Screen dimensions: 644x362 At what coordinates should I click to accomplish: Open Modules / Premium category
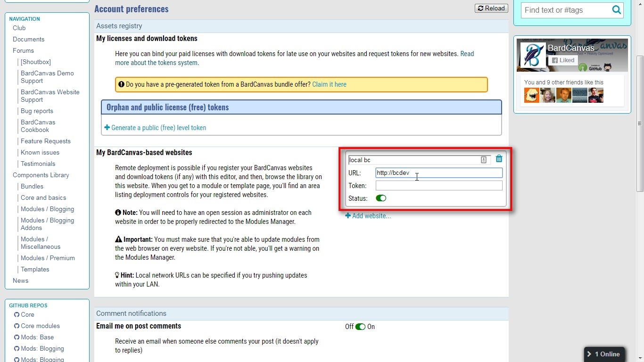[x=48, y=258]
